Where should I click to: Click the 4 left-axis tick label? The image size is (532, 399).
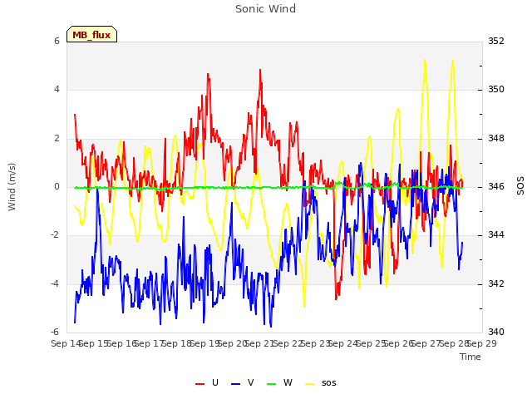[x=57, y=90]
